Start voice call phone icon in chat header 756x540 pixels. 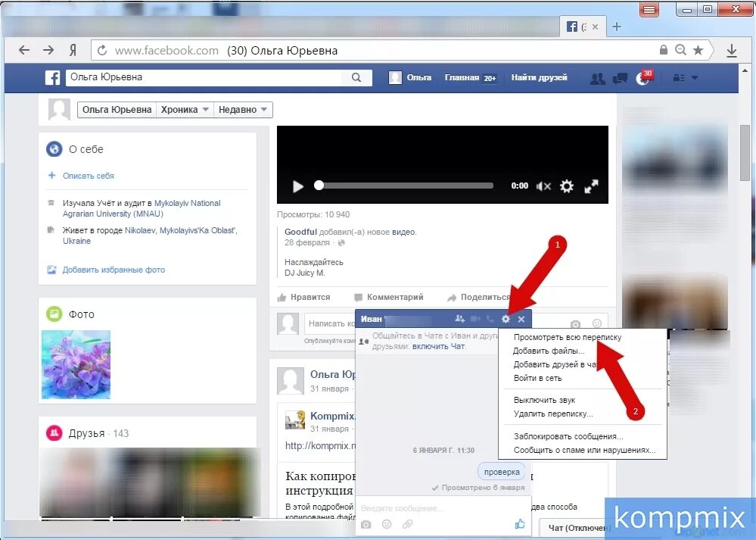(x=491, y=319)
